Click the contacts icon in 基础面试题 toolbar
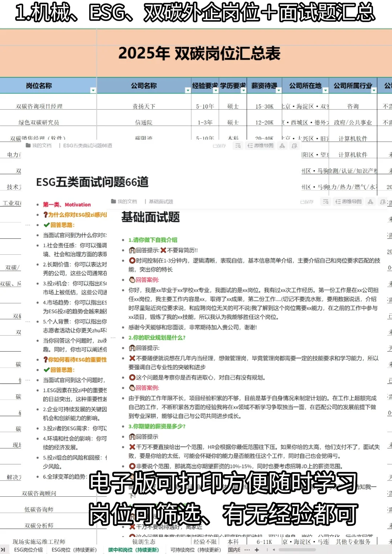Screen dimensions: 392x554 click(382, 202)
